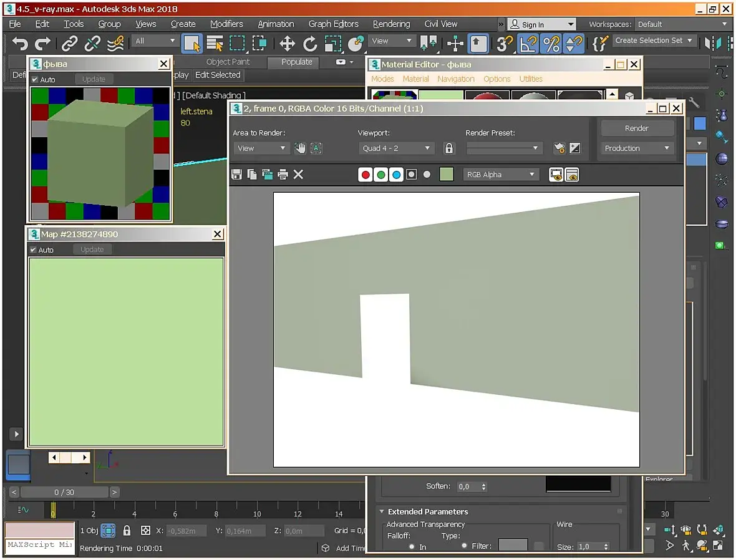This screenshot has width=736, height=560.
Task: Uncheck Auto in the Map #2138274890 window
Action: tap(33, 249)
